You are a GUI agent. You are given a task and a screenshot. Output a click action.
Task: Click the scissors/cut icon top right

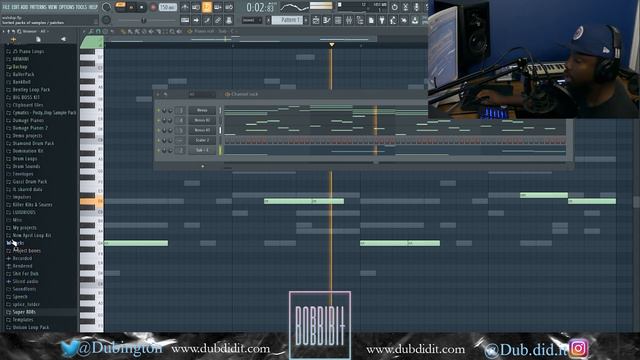click(x=406, y=7)
